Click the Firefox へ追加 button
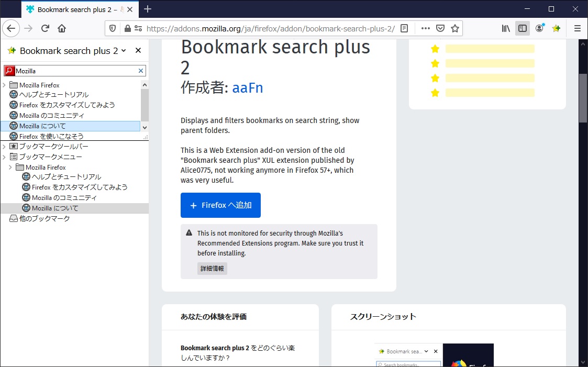588x367 pixels. [220, 205]
